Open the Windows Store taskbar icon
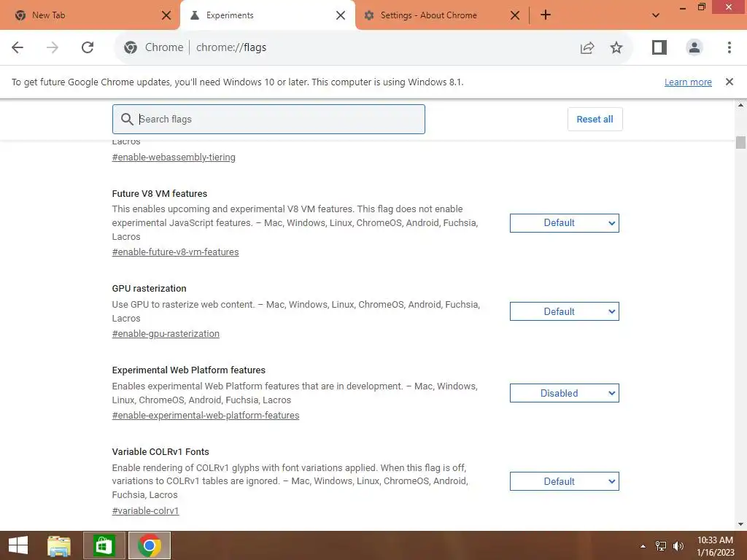 [104, 545]
